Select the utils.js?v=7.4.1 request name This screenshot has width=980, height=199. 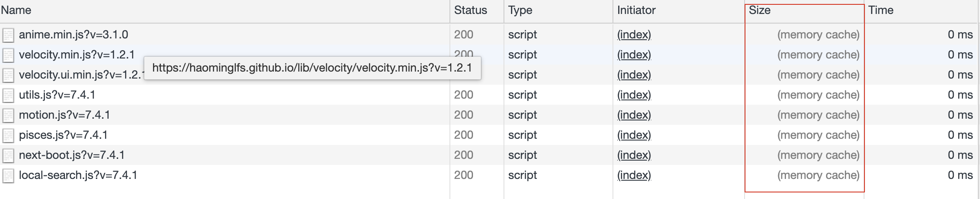(x=57, y=95)
